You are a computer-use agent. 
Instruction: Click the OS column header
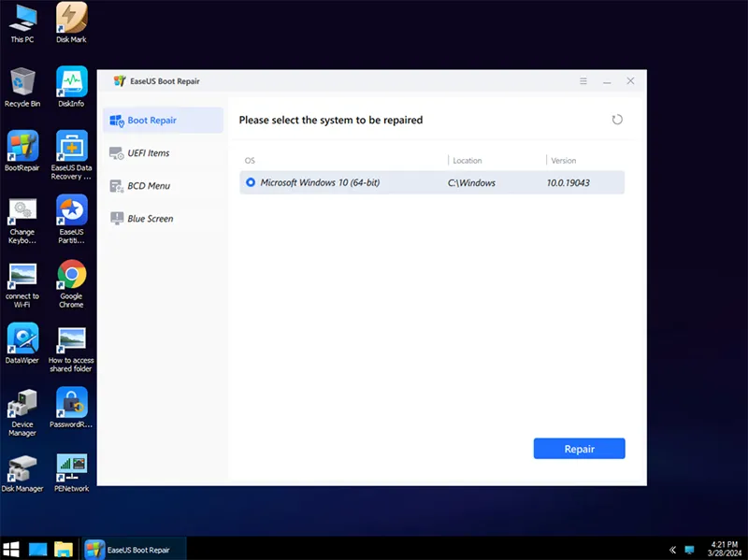tap(250, 161)
